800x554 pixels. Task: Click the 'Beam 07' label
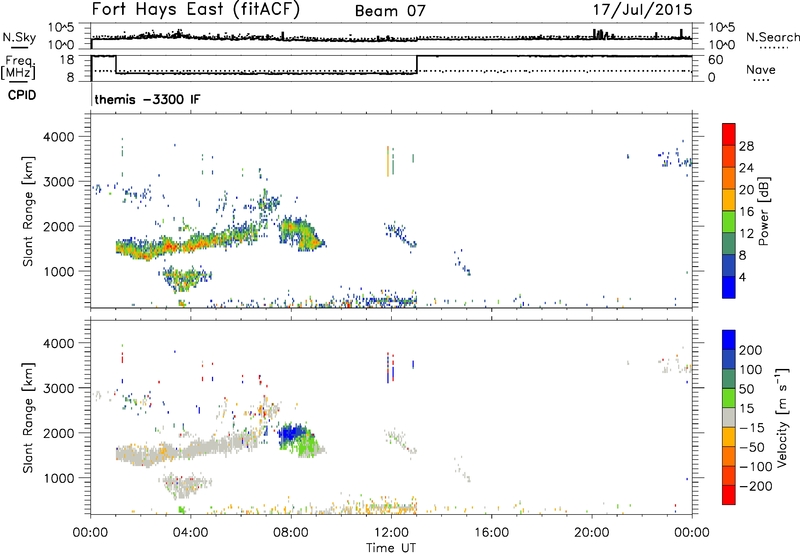[x=390, y=11]
